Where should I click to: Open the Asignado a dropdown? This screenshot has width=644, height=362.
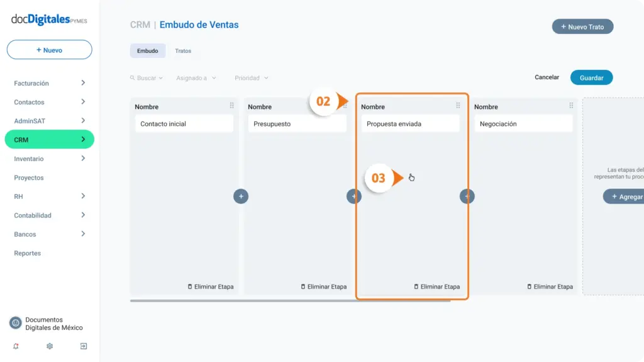click(x=196, y=77)
